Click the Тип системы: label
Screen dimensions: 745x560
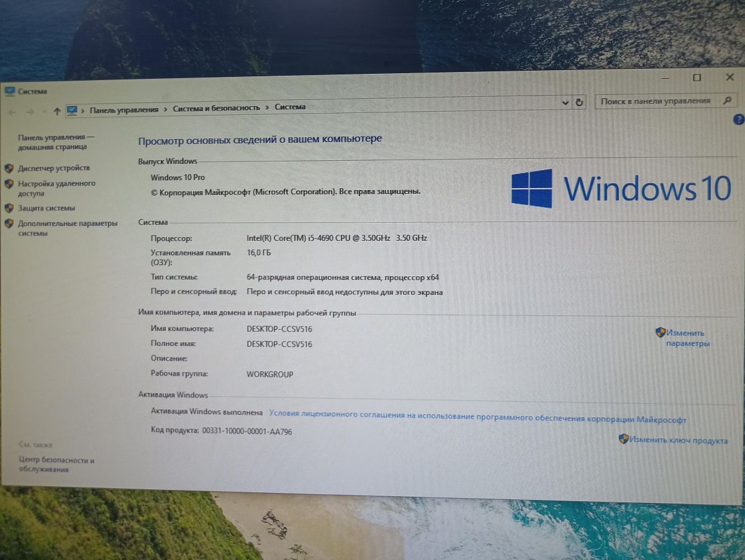[174, 278]
